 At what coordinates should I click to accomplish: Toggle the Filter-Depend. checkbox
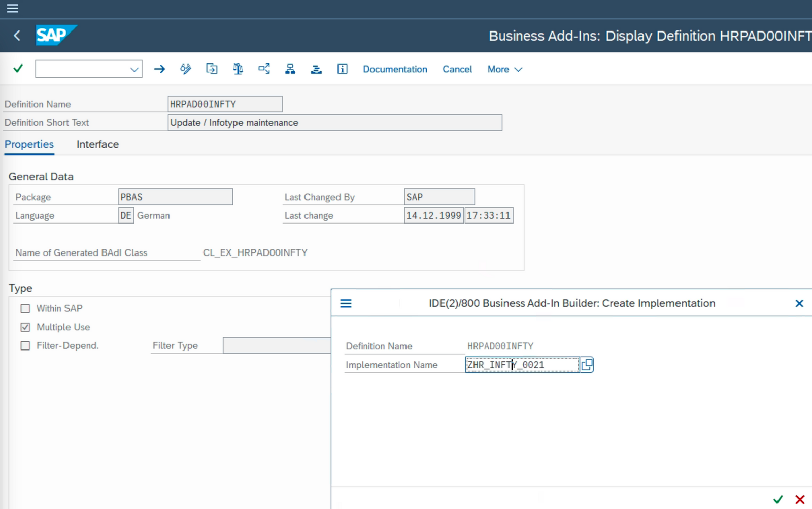(x=25, y=346)
